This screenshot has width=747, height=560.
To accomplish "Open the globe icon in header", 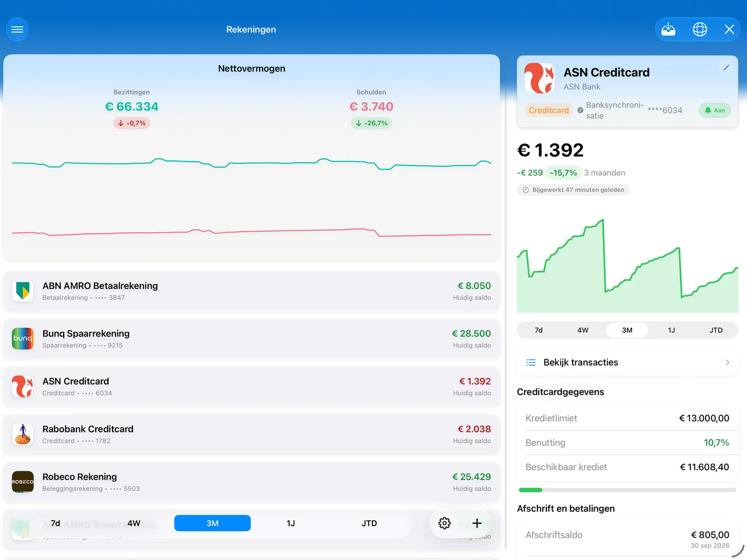I will [700, 29].
